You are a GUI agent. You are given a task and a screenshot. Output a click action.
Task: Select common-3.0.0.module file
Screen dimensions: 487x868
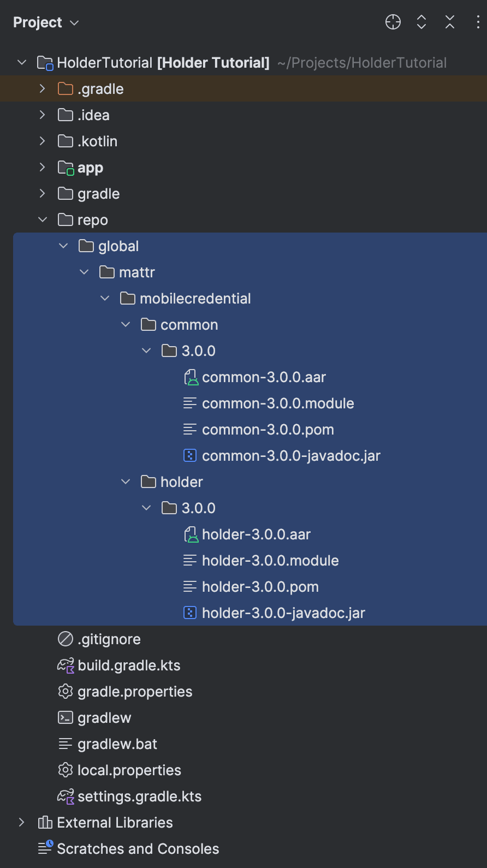277,403
